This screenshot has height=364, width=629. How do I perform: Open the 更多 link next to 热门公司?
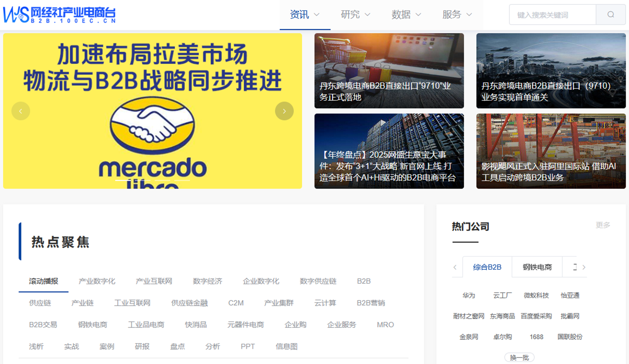(x=603, y=225)
